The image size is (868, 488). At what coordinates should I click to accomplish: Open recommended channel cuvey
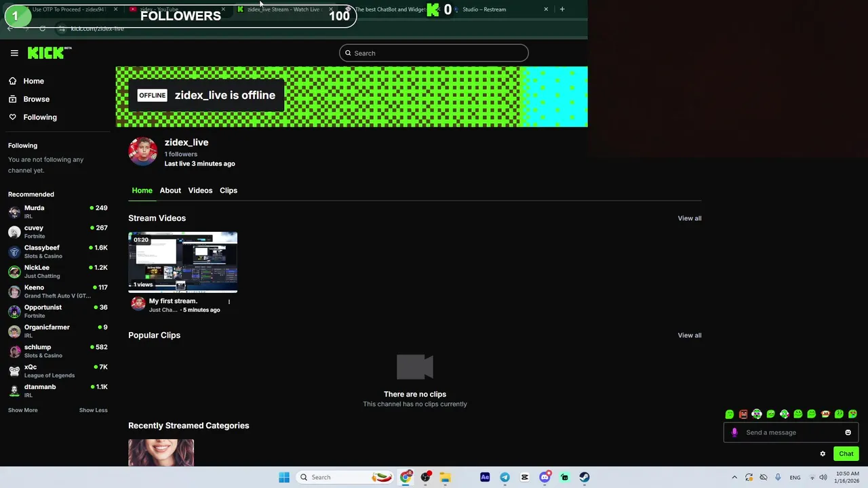[58, 232]
